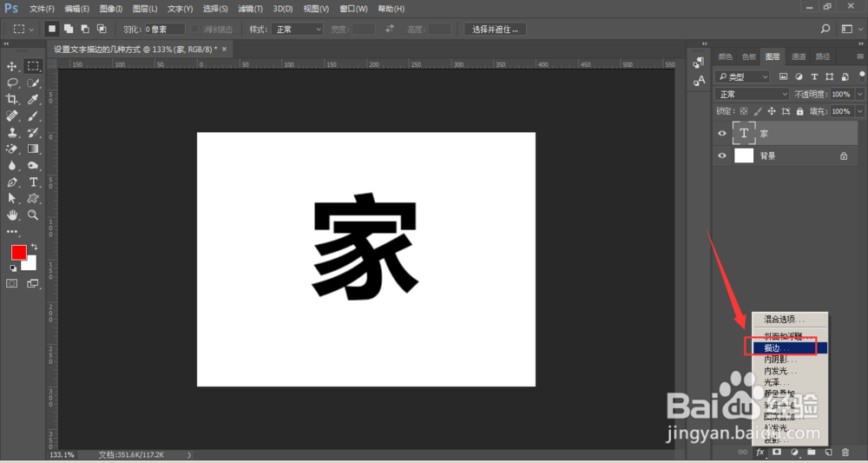The width and height of the screenshot is (868, 463).
Task: Select the Eraser tool
Action: click(x=11, y=149)
